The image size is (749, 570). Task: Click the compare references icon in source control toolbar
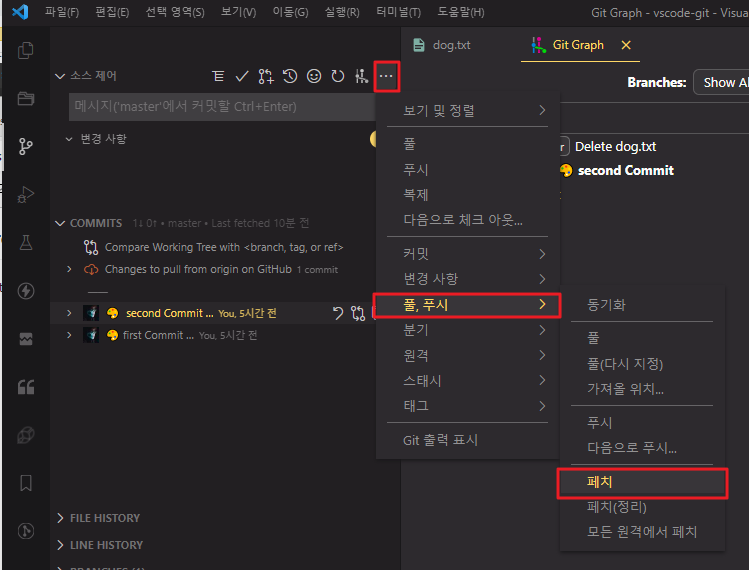coord(266,76)
